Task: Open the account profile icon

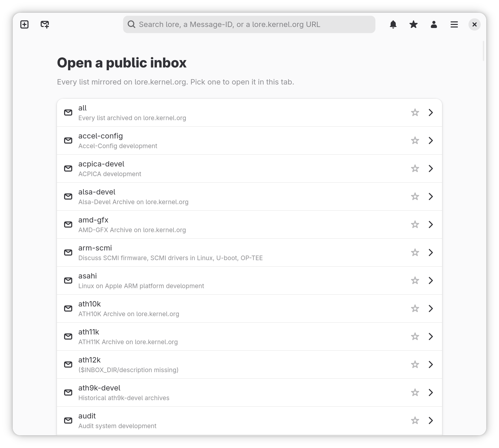Action: 434,24
